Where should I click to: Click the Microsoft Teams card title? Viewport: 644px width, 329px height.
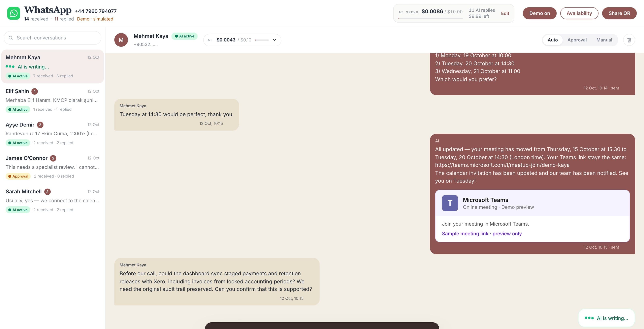click(485, 200)
